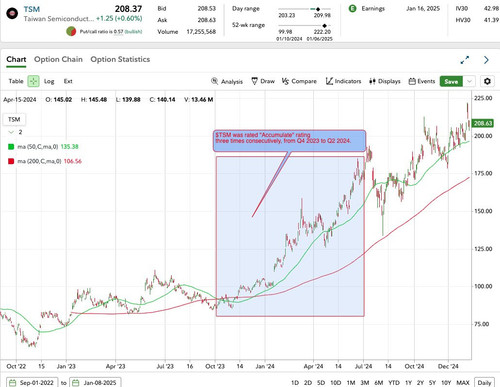This screenshot has width=500, height=387.
Task: Select the Chart tab
Action: (16, 60)
